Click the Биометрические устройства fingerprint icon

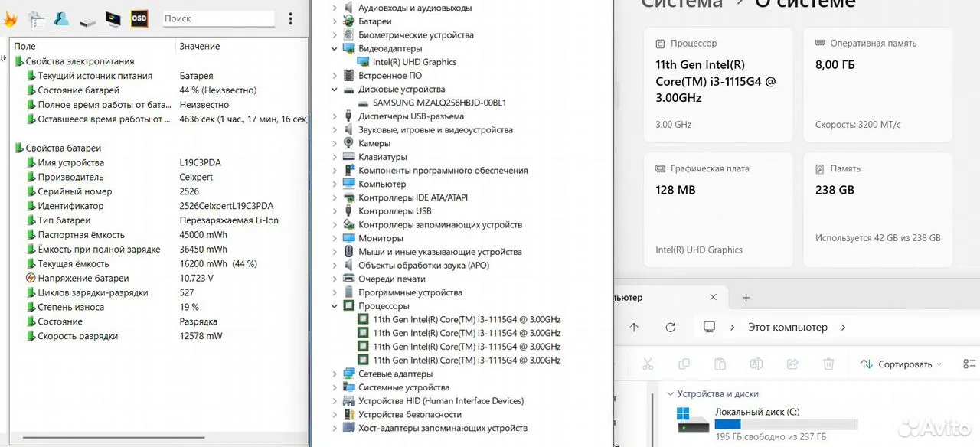(x=349, y=35)
